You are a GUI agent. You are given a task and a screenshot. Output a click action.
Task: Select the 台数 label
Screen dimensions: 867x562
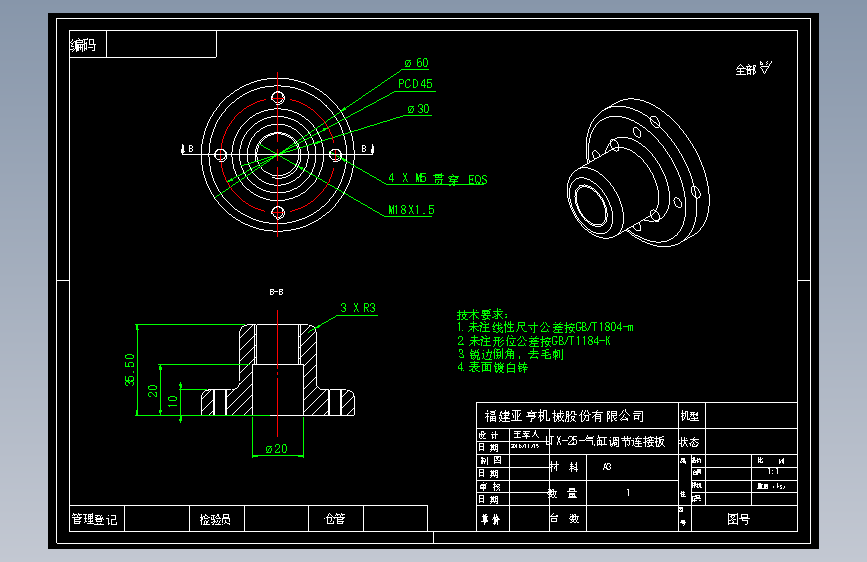pos(564,519)
